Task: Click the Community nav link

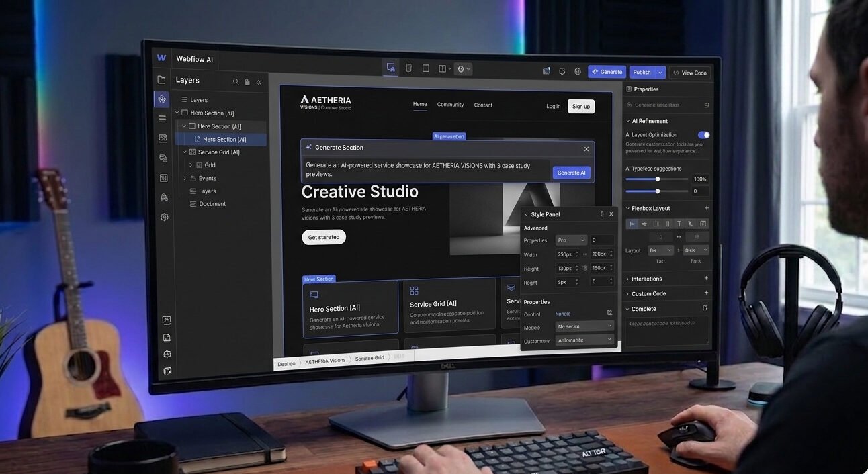Action: click(450, 105)
